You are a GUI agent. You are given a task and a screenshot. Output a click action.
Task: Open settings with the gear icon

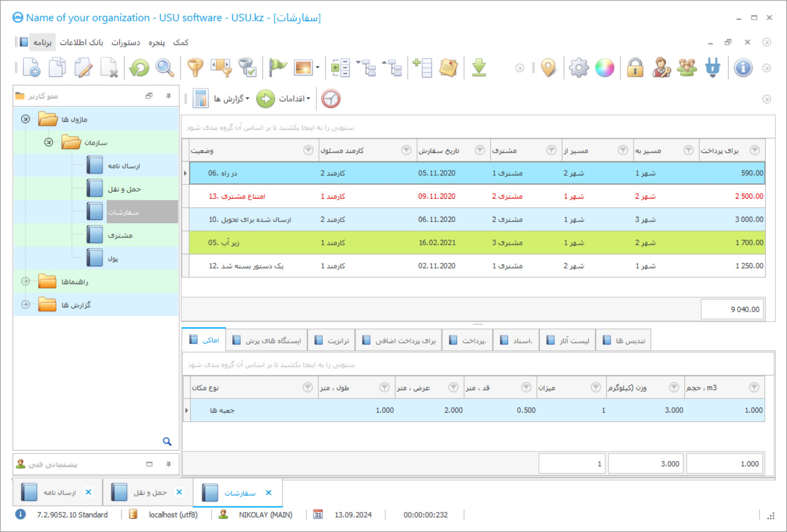(x=578, y=68)
